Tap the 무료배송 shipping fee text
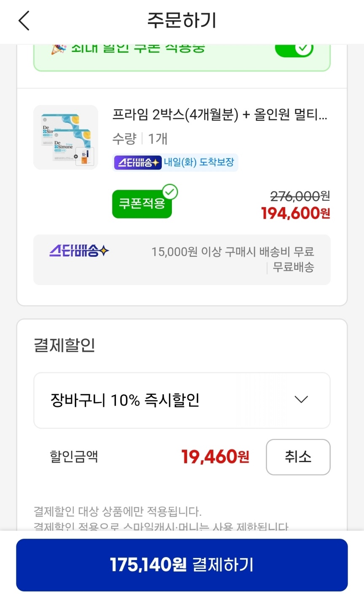Viewport: 364px width, 598px height. (x=293, y=267)
